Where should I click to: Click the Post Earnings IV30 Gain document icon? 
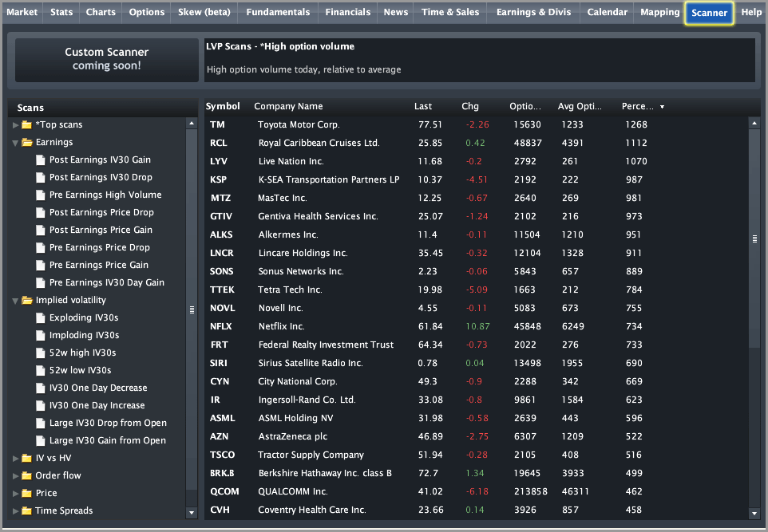[x=41, y=160]
